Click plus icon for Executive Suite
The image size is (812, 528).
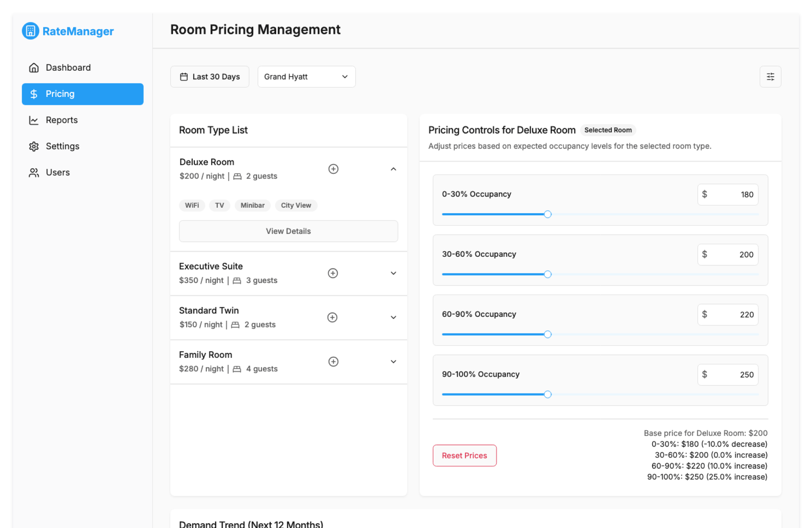pyautogui.click(x=333, y=273)
